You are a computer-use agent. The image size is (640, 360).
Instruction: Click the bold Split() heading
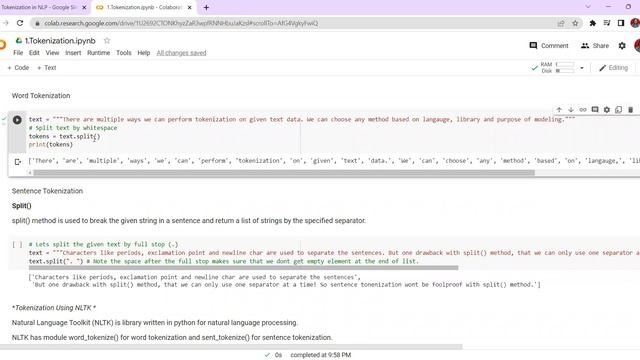tap(22, 206)
